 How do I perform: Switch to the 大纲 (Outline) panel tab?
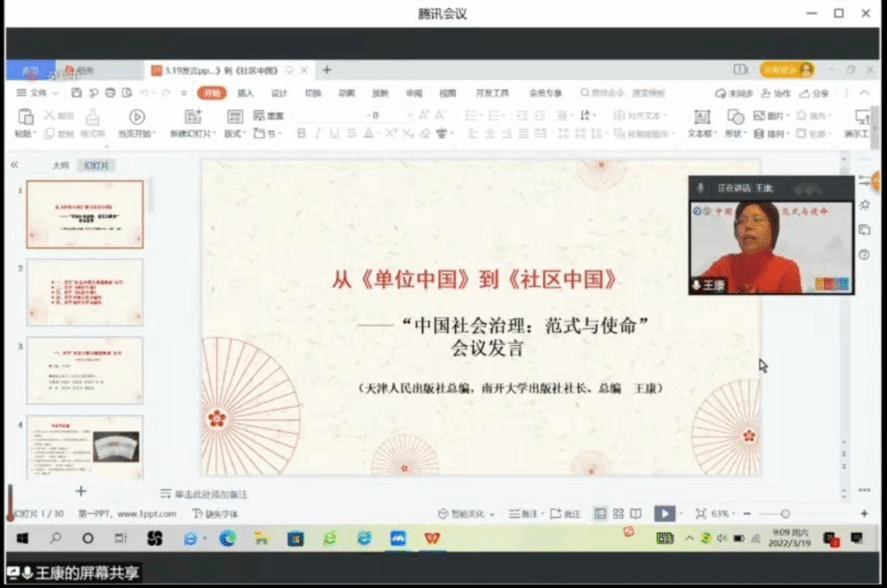click(x=61, y=165)
